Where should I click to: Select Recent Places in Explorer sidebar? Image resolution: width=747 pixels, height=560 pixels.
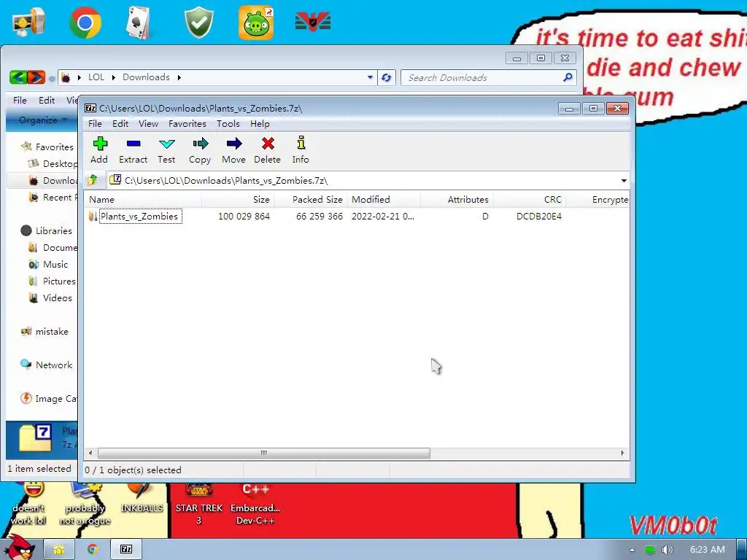click(53, 197)
